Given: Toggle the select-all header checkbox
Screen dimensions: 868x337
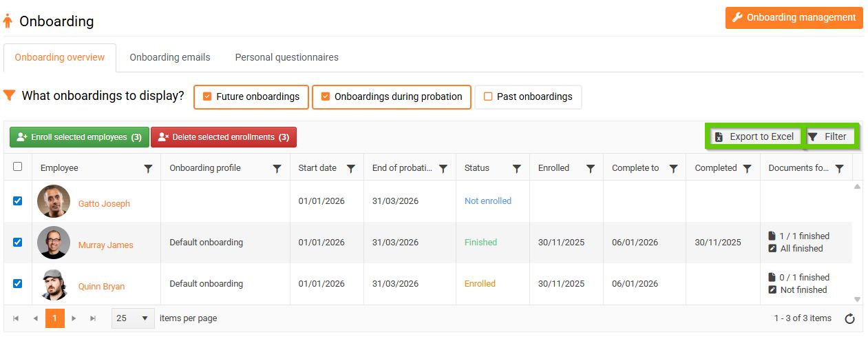Looking at the screenshot, I should 18,167.
